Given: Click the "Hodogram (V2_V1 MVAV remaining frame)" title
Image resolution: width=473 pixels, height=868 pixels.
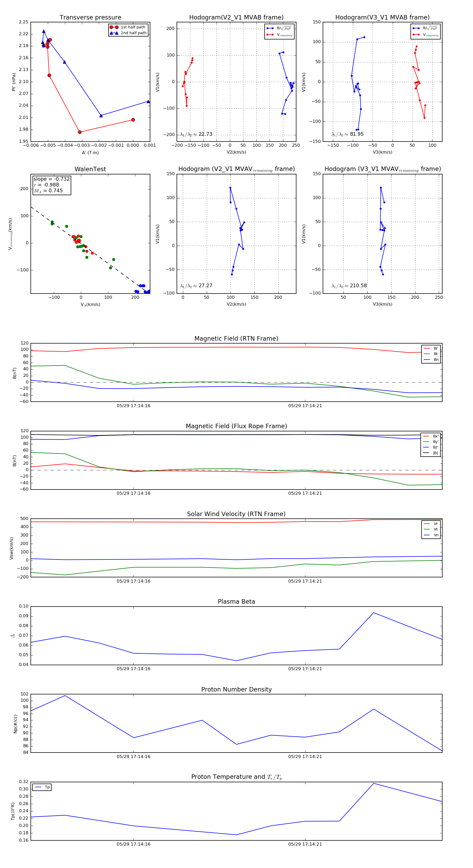Looking at the screenshot, I should click(x=236, y=169).
